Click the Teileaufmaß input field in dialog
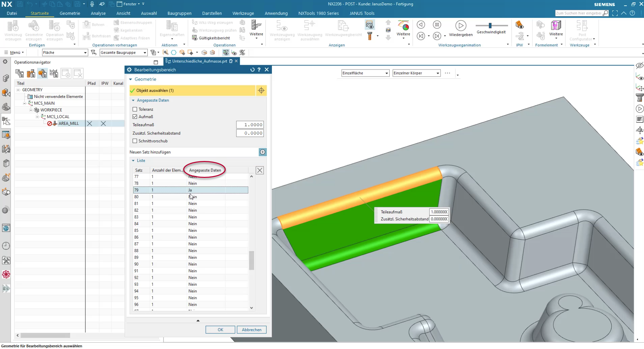 (250, 125)
